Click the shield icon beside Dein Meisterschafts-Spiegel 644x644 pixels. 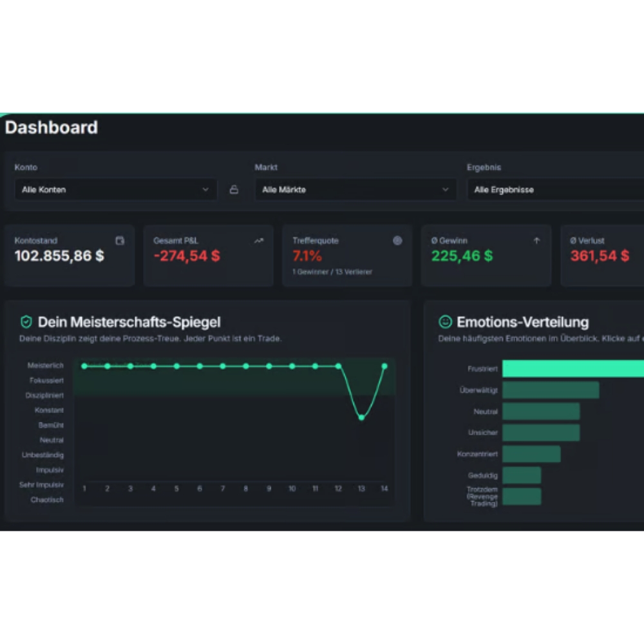(x=26, y=321)
